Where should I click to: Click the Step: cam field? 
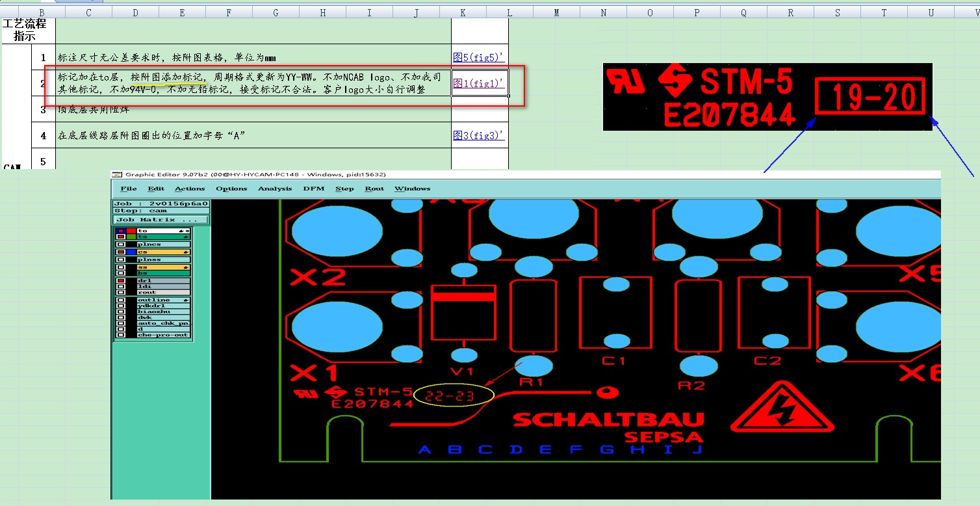(161, 211)
